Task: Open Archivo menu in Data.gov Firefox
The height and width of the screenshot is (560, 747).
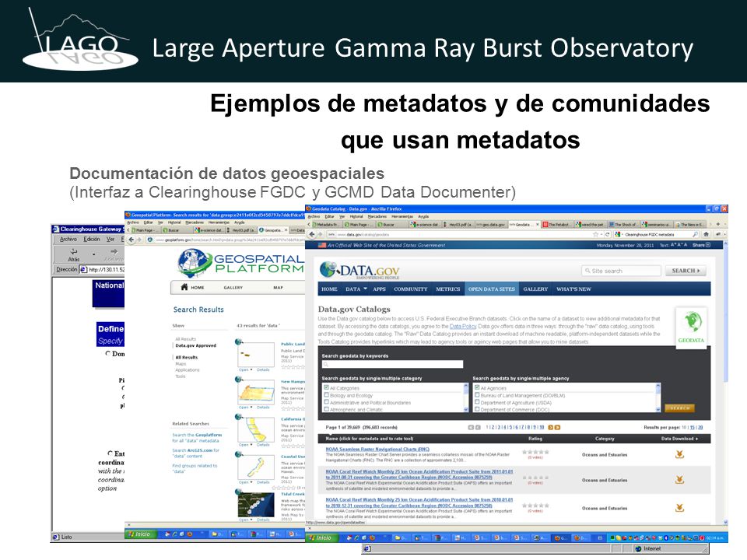Action: (314, 216)
